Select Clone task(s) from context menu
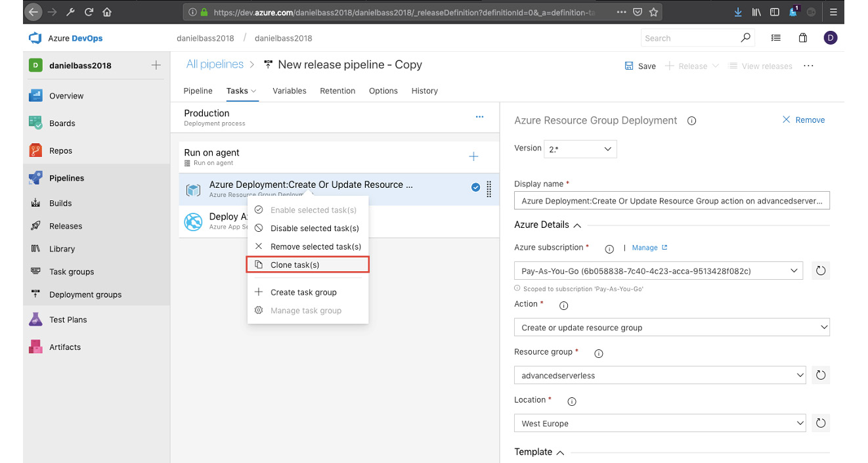The height and width of the screenshot is (463, 868). [x=308, y=265]
